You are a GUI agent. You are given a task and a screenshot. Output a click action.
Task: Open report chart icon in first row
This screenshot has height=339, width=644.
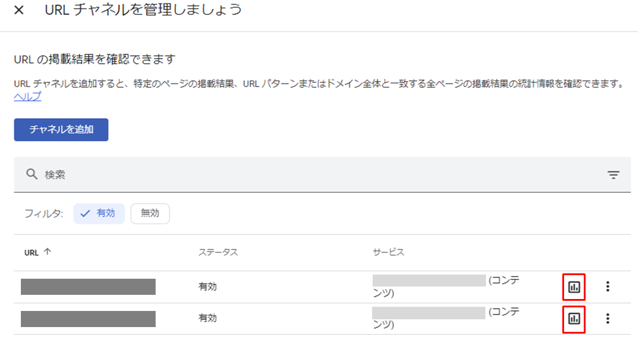(574, 287)
